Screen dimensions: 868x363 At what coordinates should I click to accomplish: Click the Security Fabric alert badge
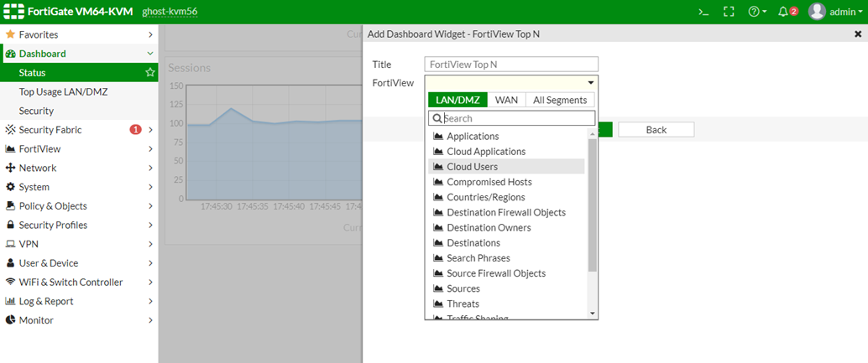pos(134,130)
